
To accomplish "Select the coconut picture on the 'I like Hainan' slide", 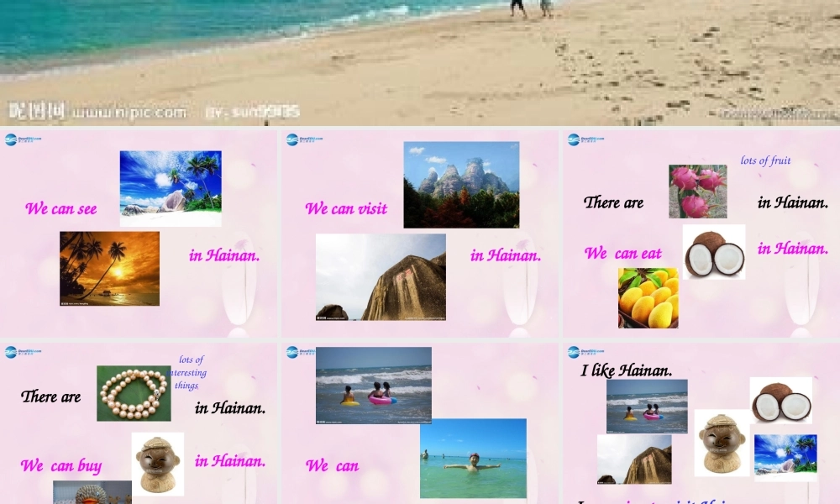I will (x=781, y=401).
